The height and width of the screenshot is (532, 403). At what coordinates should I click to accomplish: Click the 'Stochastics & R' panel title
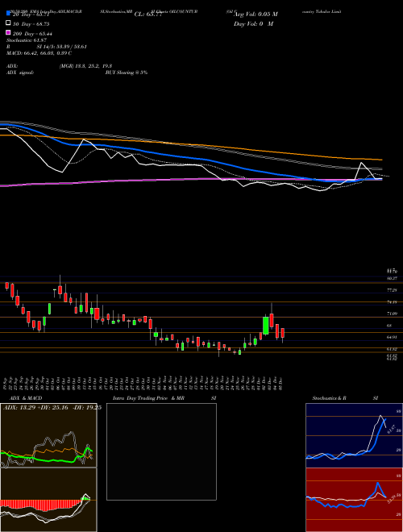coord(330,398)
